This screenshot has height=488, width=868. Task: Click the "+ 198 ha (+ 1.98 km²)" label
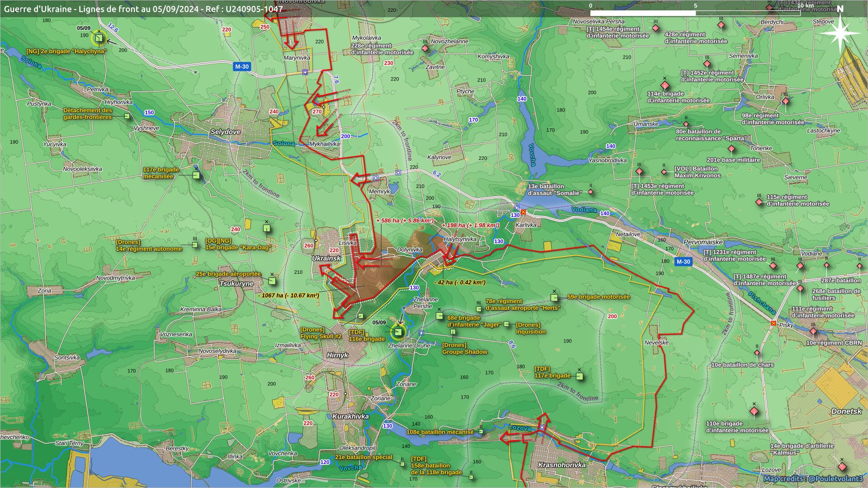point(471,225)
